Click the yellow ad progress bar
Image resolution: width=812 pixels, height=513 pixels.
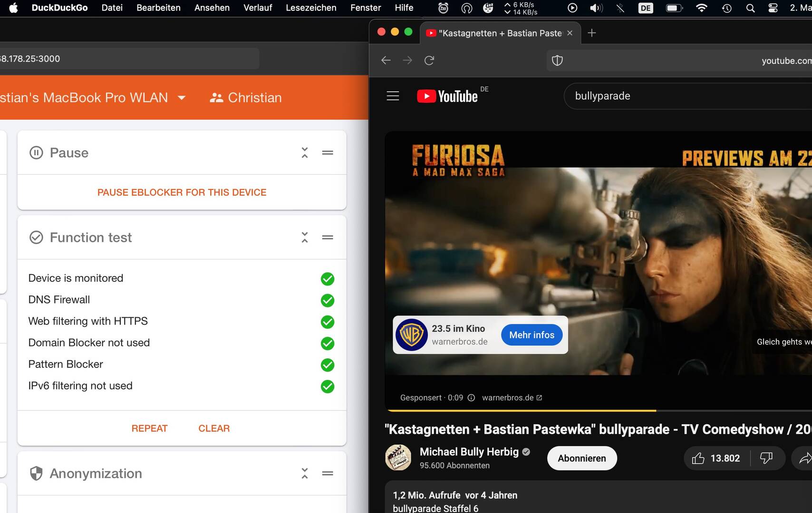pyautogui.click(x=522, y=410)
